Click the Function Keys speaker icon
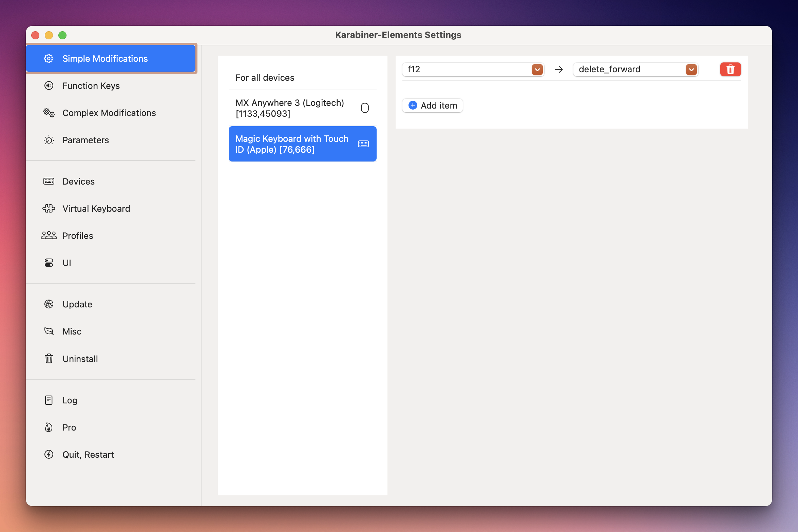 49,85
